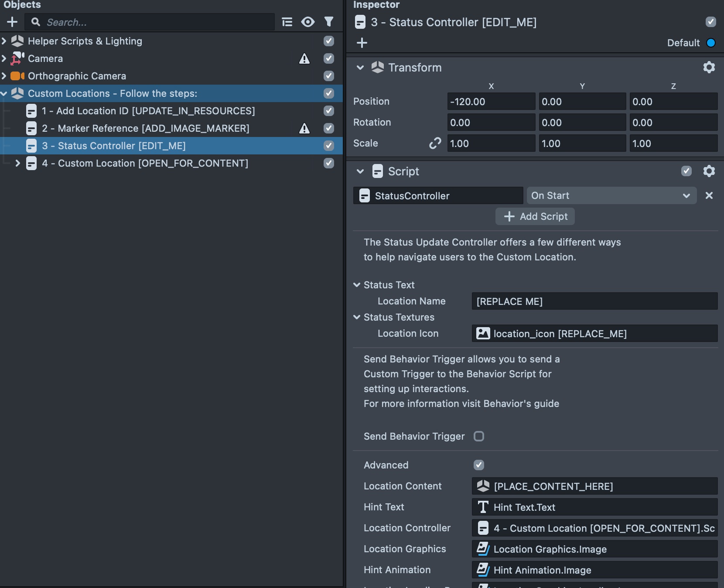Select 2 - Marker Reference in the tree
Viewport: 724px width, 588px height.
point(145,128)
